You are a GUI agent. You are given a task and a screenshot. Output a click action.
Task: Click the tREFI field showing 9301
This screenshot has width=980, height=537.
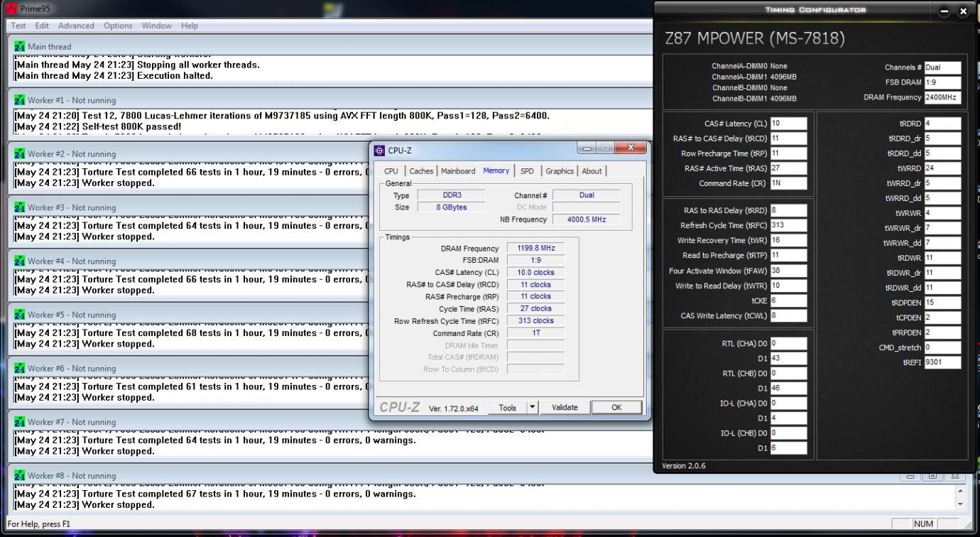[x=942, y=362]
